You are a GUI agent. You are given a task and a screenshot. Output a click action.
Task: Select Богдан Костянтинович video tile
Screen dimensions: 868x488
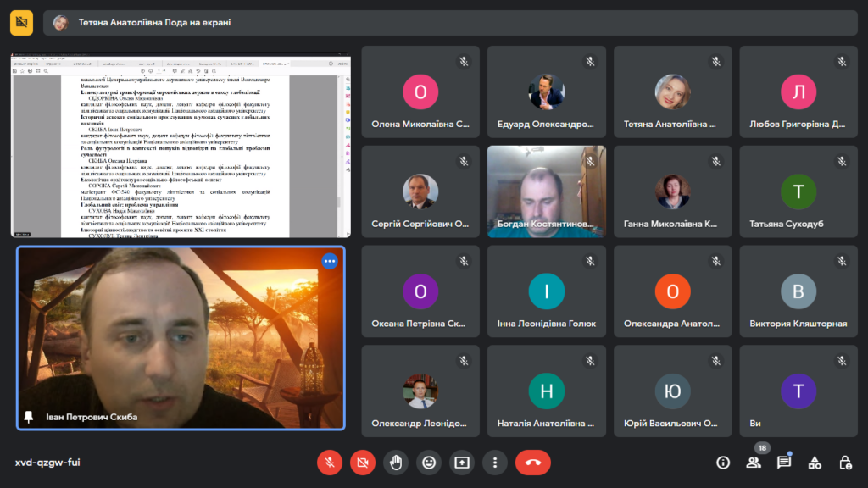point(546,191)
